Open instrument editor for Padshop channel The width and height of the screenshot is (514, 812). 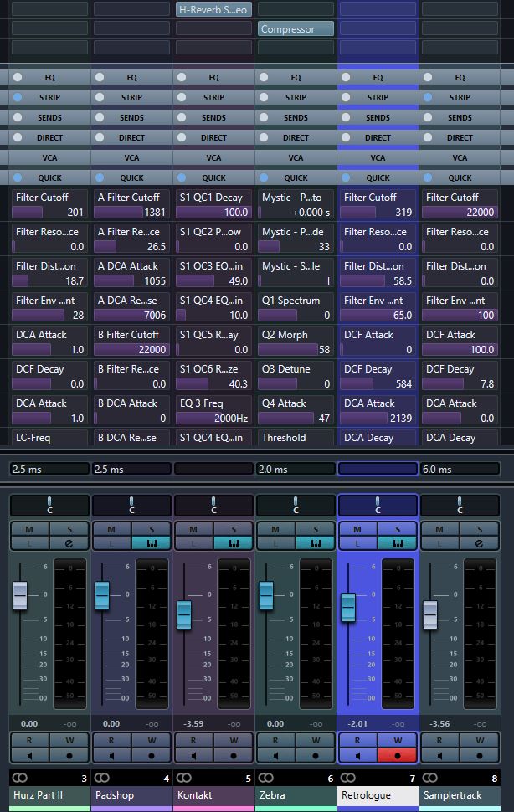(x=152, y=543)
